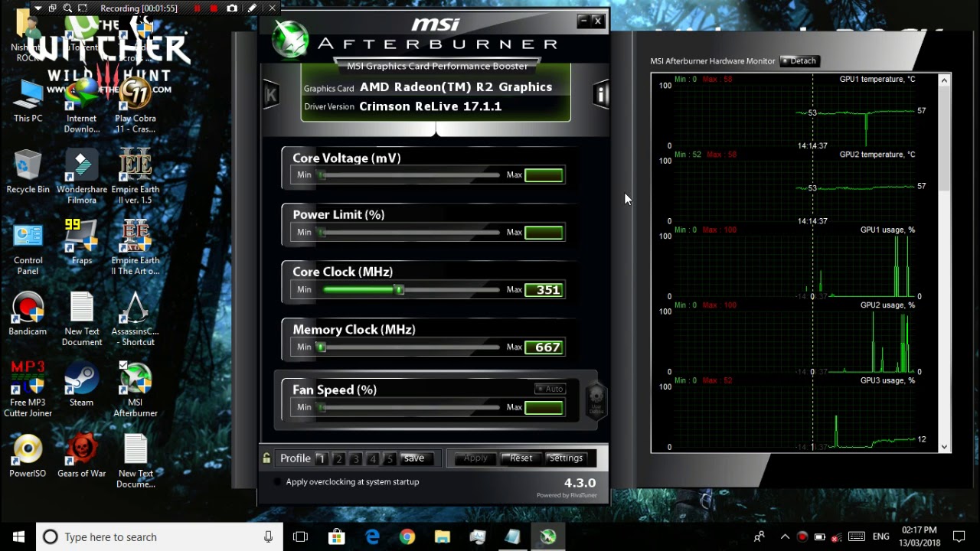
Task: Click hardware monitor scrollbar up arrow
Action: pyautogui.click(x=944, y=80)
